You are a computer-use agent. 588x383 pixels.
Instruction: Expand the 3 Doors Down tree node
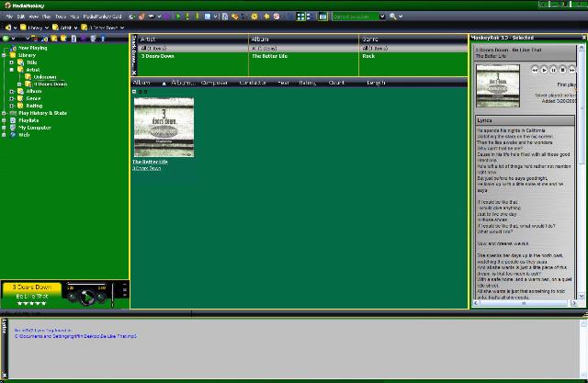(x=19, y=84)
